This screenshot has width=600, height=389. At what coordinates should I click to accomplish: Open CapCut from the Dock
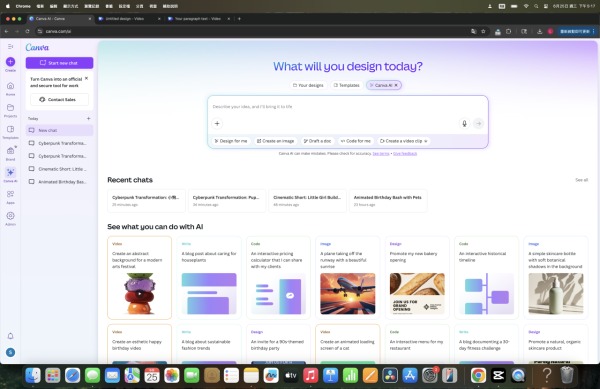[x=498, y=376]
